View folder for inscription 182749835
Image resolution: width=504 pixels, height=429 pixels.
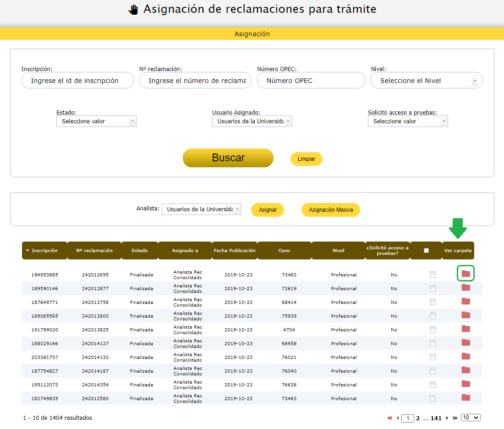(466, 398)
